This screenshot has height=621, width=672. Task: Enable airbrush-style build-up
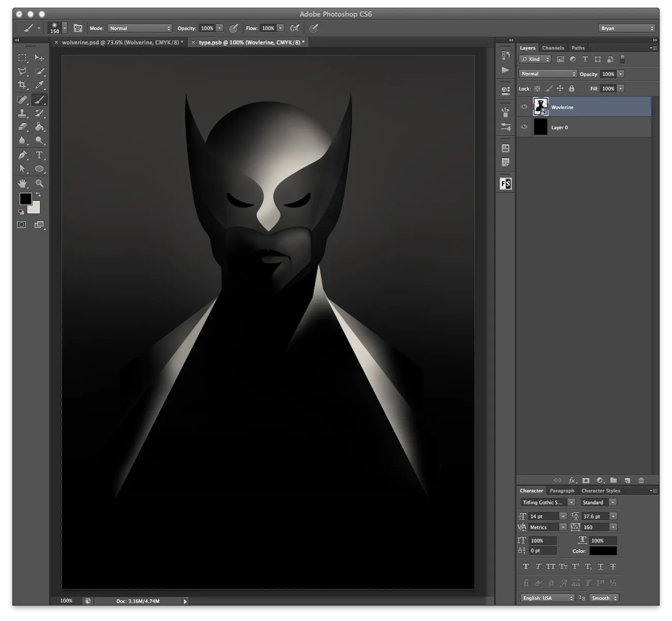click(x=295, y=28)
